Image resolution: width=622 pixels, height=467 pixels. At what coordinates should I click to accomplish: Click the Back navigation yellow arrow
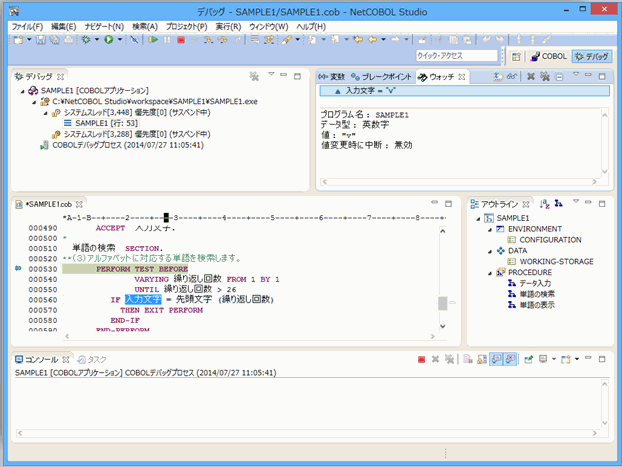[x=372, y=40]
